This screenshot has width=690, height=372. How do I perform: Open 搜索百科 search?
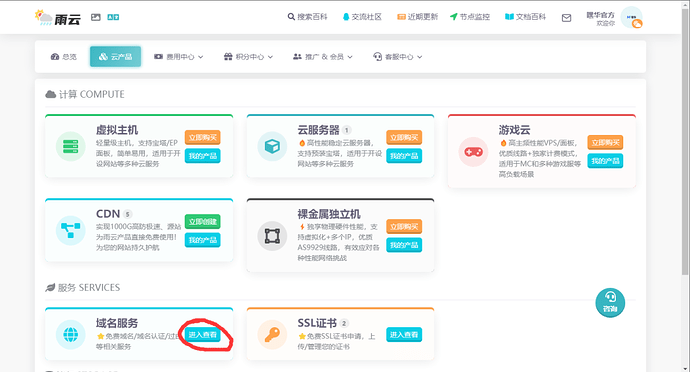307,17
